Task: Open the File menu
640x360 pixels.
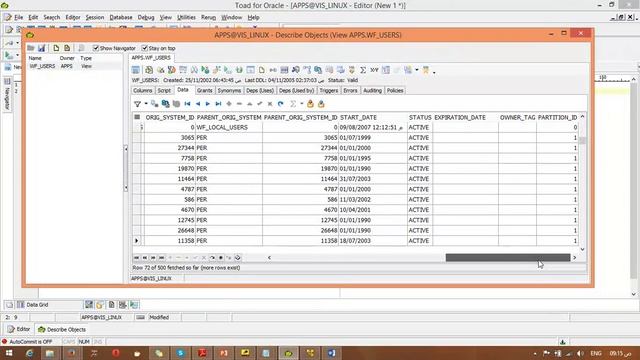Action: click(x=18, y=18)
